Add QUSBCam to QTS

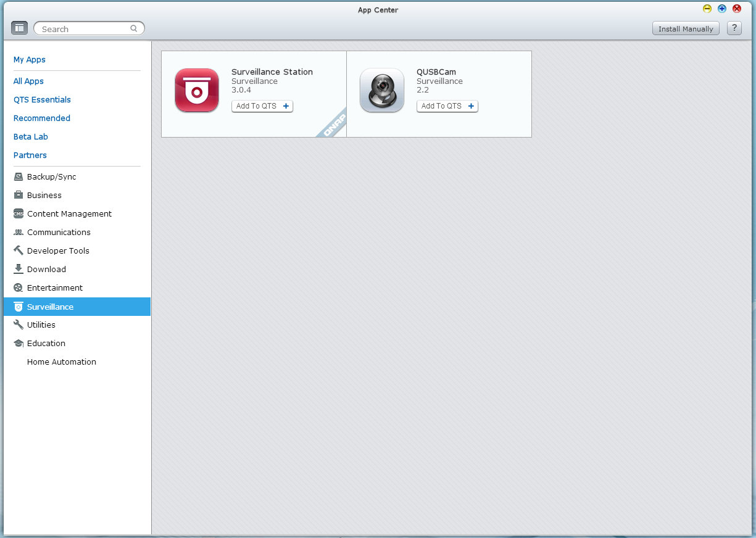(x=447, y=106)
